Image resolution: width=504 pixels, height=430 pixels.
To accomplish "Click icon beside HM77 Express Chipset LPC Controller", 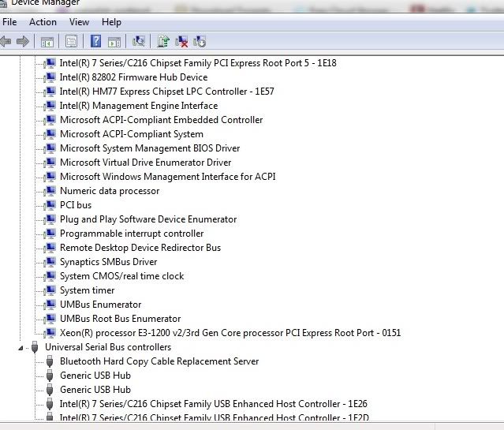I will pyautogui.click(x=50, y=92).
